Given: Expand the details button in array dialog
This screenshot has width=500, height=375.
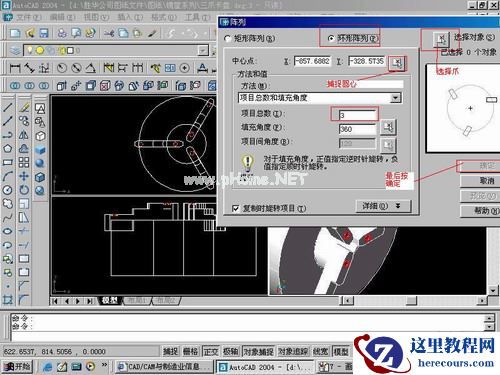Looking at the screenshot, I should [383, 206].
